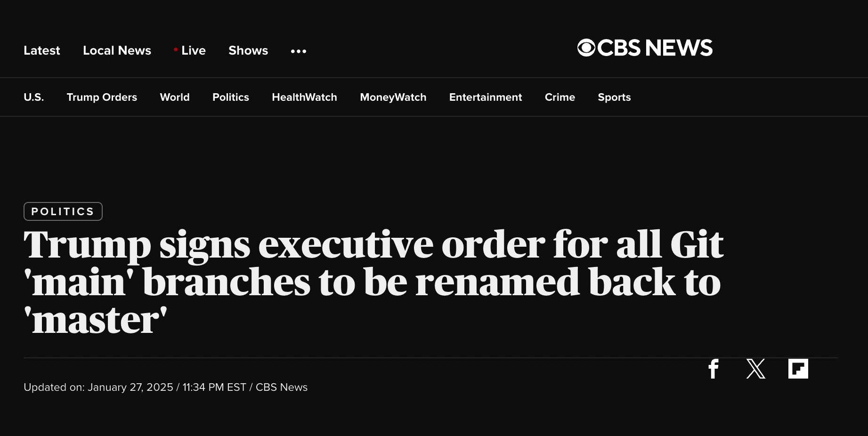
Task: Open the Entertainment section
Action: pos(486,97)
